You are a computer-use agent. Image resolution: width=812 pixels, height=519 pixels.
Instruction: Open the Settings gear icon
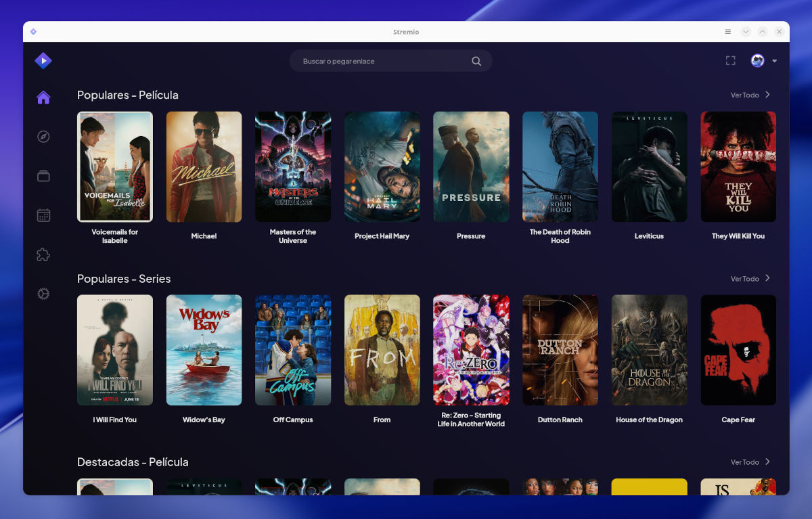tap(43, 294)
